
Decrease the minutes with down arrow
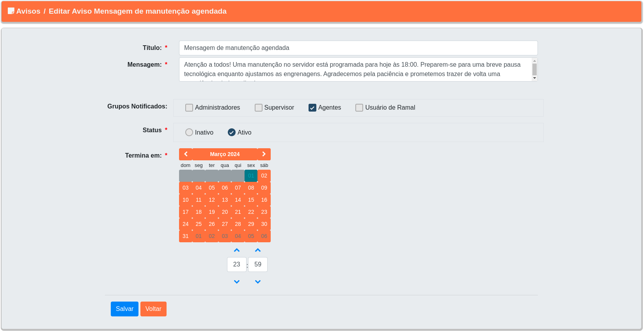(x=258, y=282)
